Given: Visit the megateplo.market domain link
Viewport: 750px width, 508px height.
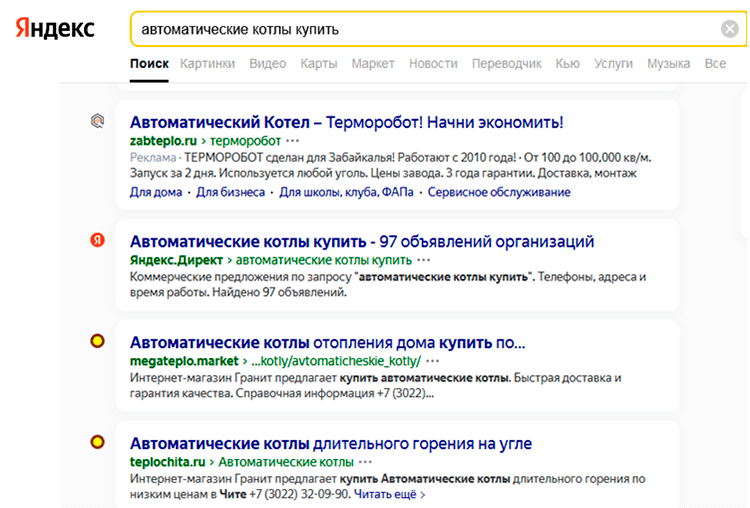Looking at the screenshot, I should click(184, 361).
